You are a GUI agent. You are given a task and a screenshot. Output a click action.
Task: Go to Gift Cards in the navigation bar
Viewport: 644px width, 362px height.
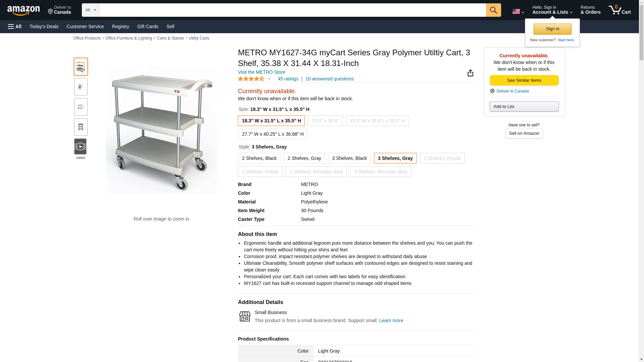(x=148, y=26)
